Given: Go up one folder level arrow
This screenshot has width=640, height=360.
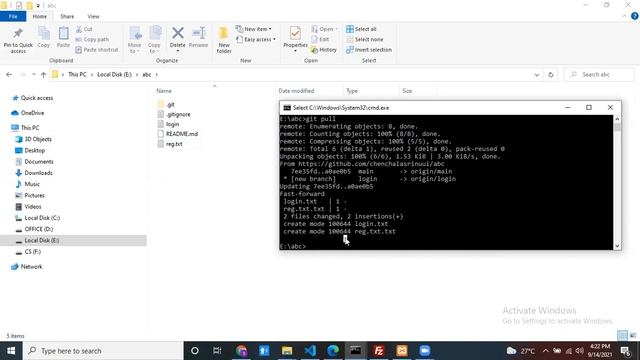Looking at the screenshot, I should pyautogui.click(x=43, y=75).
